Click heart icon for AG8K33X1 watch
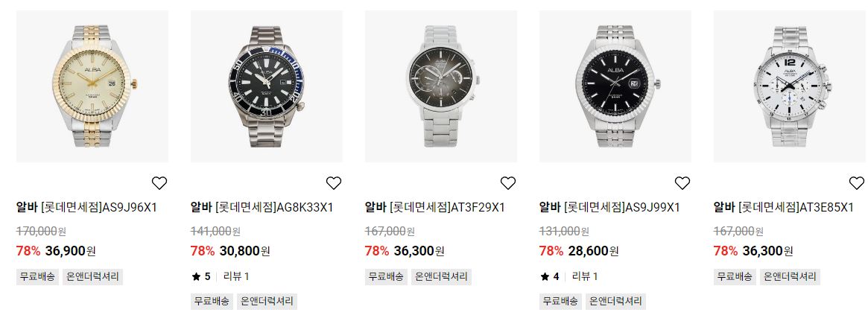The width and height of the screenshot is (868, 321). tap(334, 182)
